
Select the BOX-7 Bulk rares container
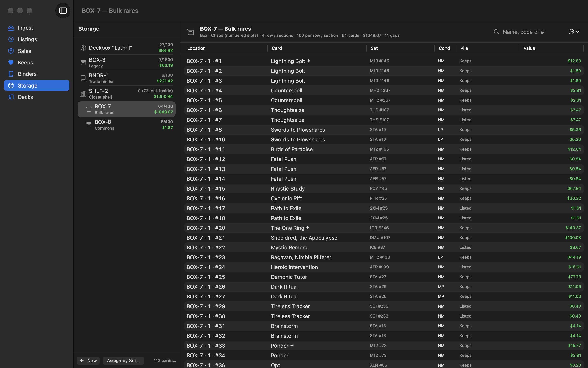127,109
